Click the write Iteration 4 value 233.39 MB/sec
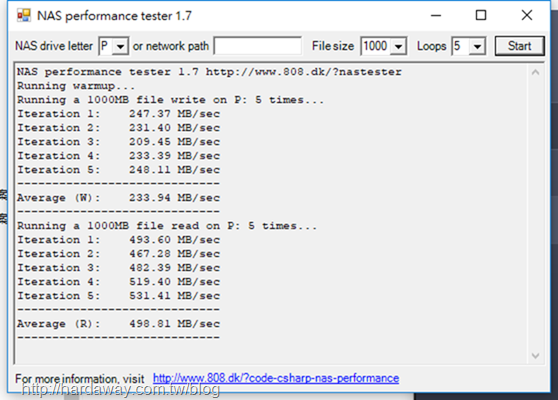Viewport: 558px width, 400px height. point(174,156)
